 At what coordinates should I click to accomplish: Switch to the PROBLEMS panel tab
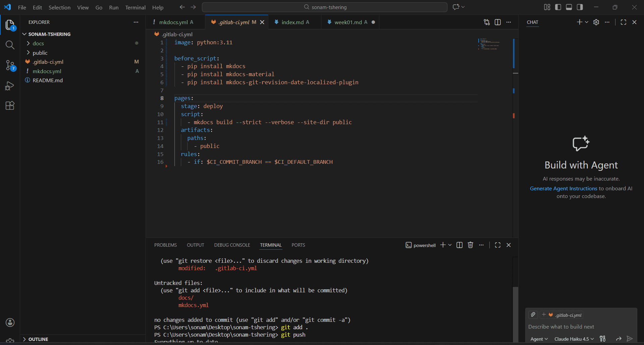165,245
